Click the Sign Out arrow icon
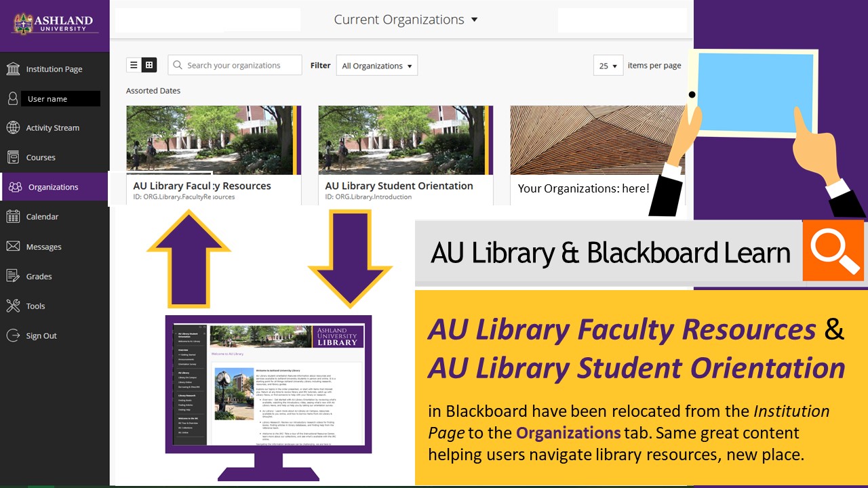This screenshot has width=868, height=488. [13, 335]
